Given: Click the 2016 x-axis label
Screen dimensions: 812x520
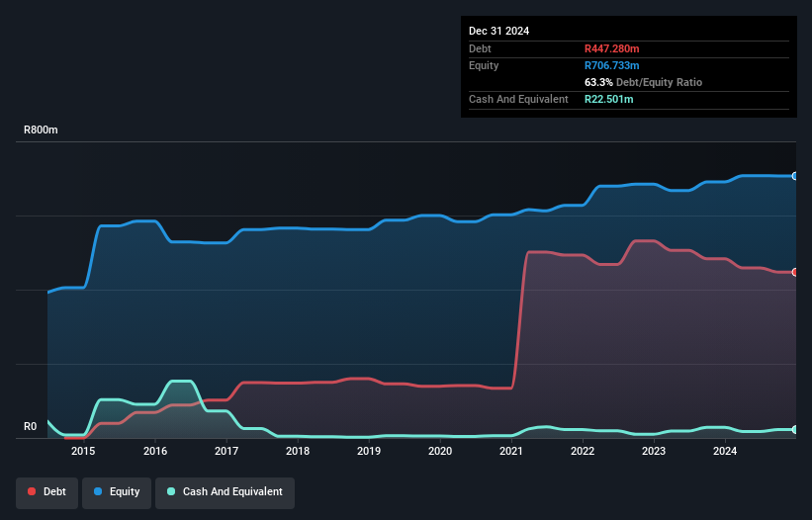Looking at the screenshot, I should (155, 451).
